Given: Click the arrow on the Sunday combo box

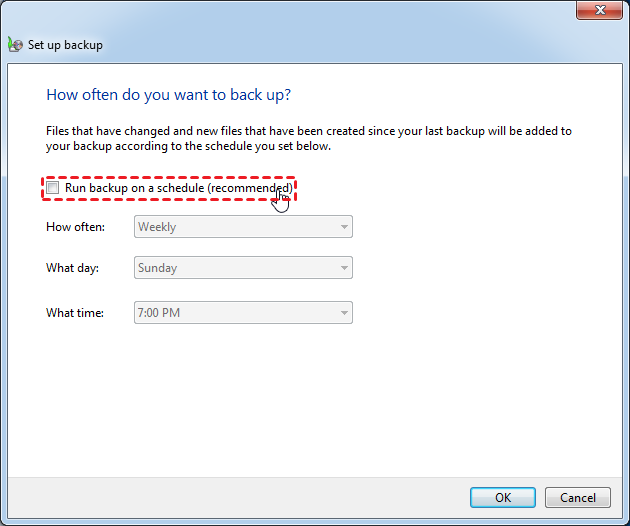Looking at the screenshot, I should pos(344,268).
